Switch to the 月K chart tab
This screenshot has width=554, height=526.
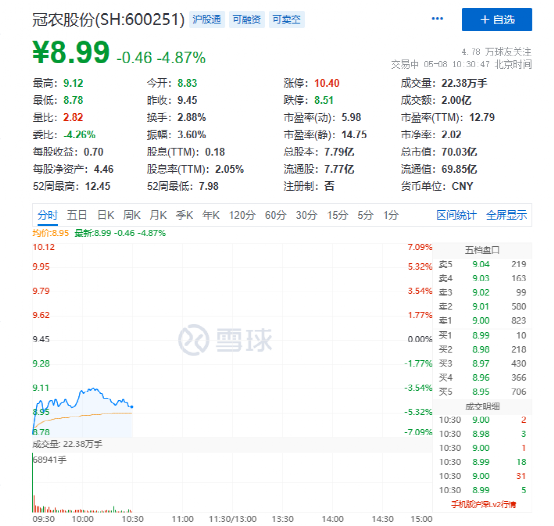158,215
